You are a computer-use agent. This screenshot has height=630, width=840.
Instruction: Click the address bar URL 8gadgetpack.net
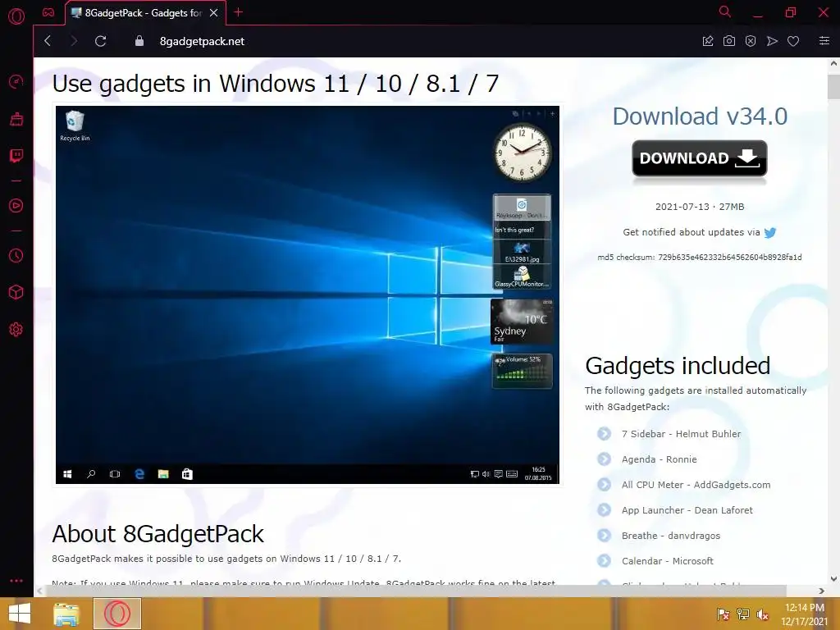click(202, 41)
